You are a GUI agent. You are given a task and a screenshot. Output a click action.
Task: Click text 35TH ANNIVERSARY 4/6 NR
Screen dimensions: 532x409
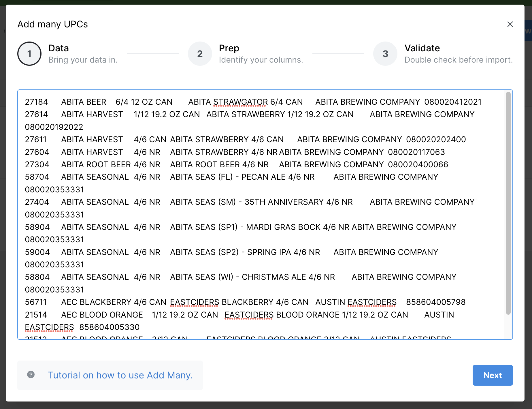299,202
